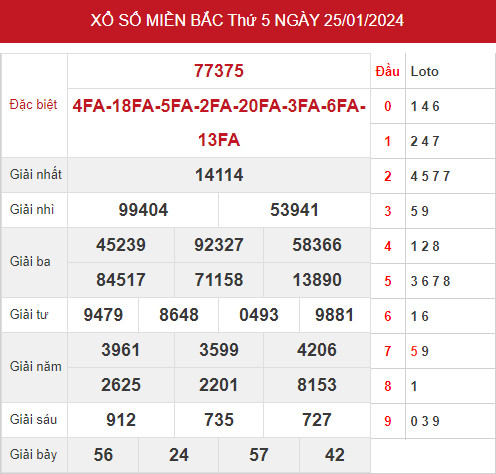Click the Đặc biệt row label

(x=33, y=105)
